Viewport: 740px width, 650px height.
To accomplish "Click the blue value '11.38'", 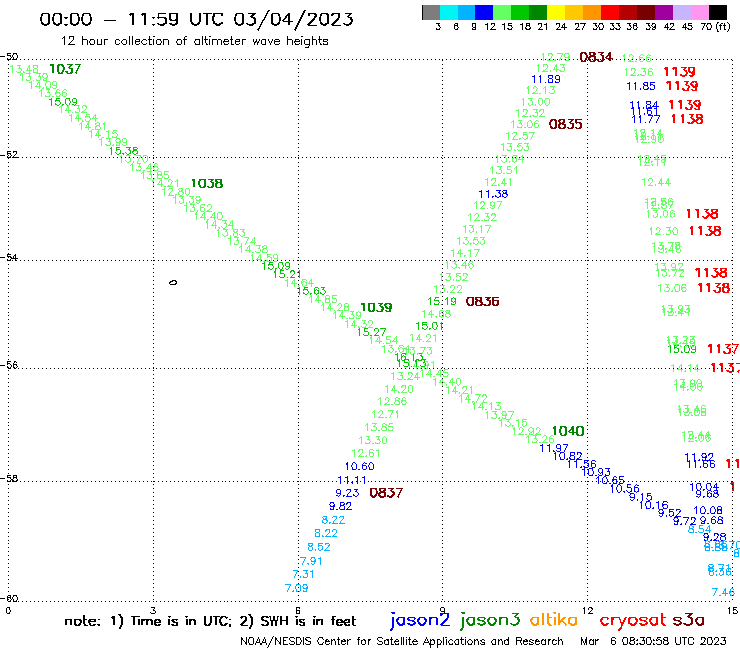I will [493, 194].
